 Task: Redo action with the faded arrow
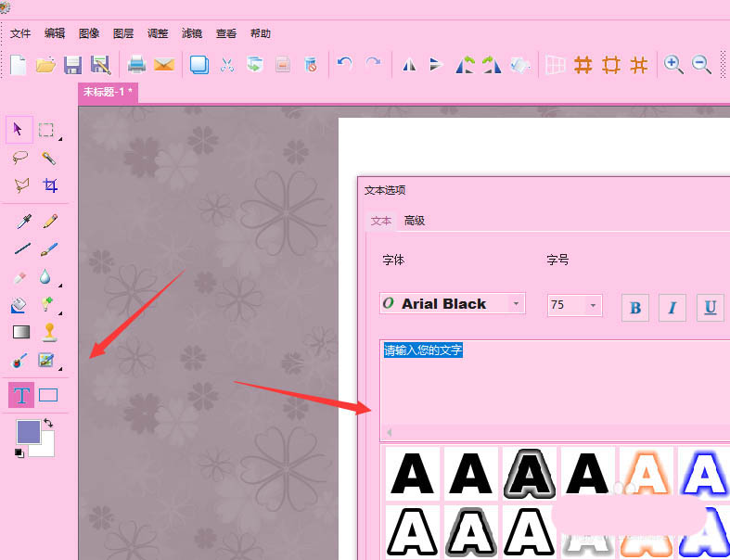(x=373, y=63)
